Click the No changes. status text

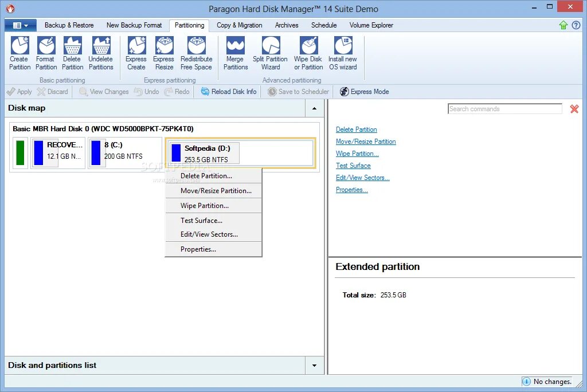[x=552, y=382]
